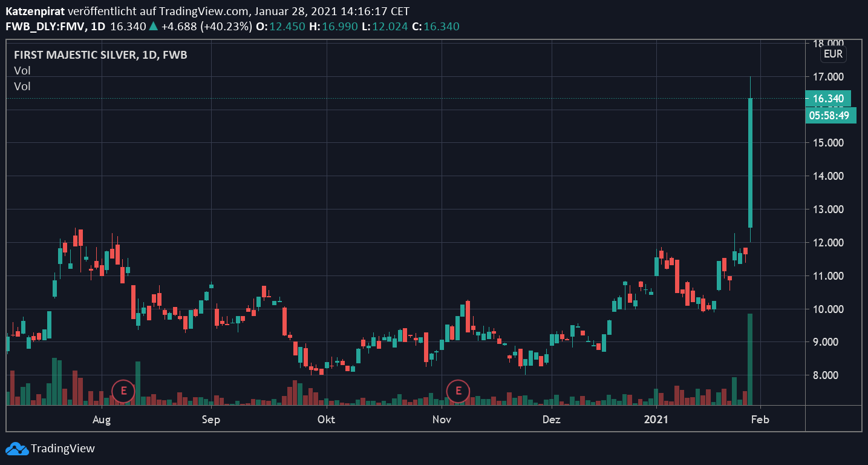Click the Aug label on time axis
This screenshot has height=465, width=868.
point(102,419)
